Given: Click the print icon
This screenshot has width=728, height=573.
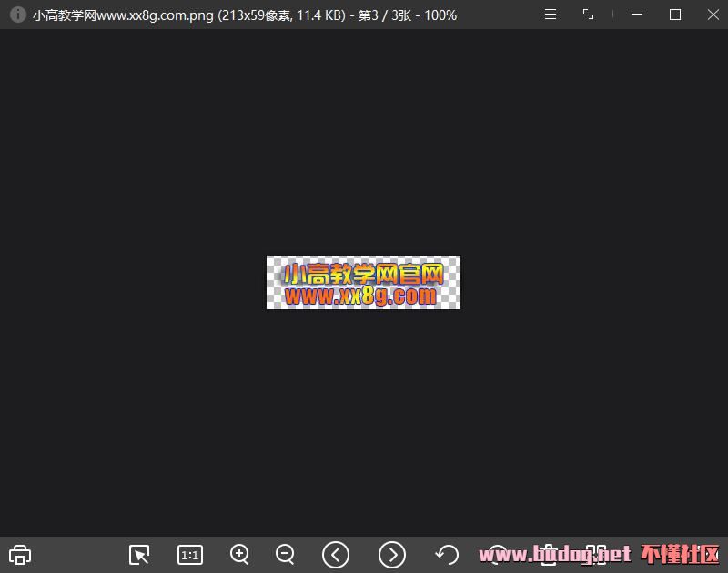Looking at the screenshot, I should 20,555.
